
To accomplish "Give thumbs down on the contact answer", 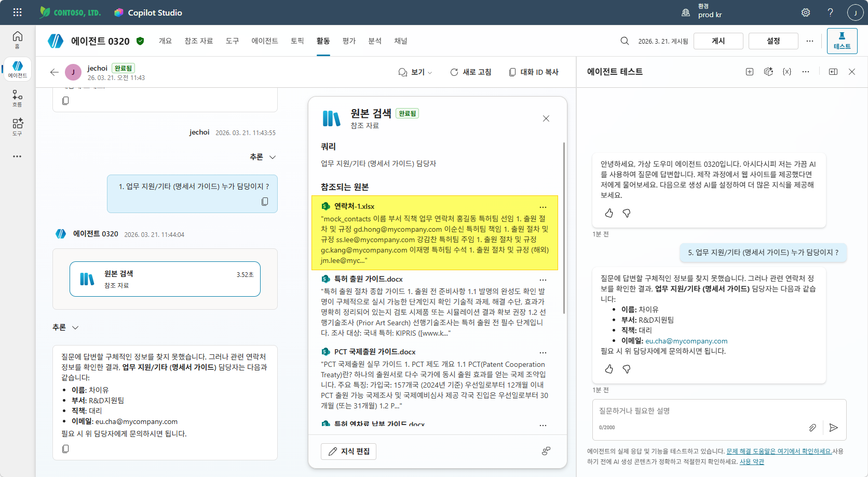I will 627,369.
